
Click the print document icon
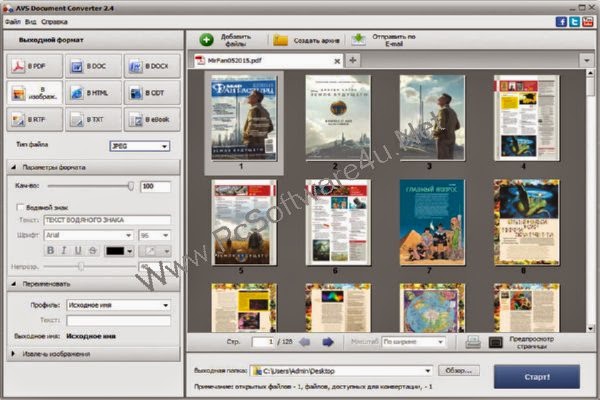[x=473, y=342]
